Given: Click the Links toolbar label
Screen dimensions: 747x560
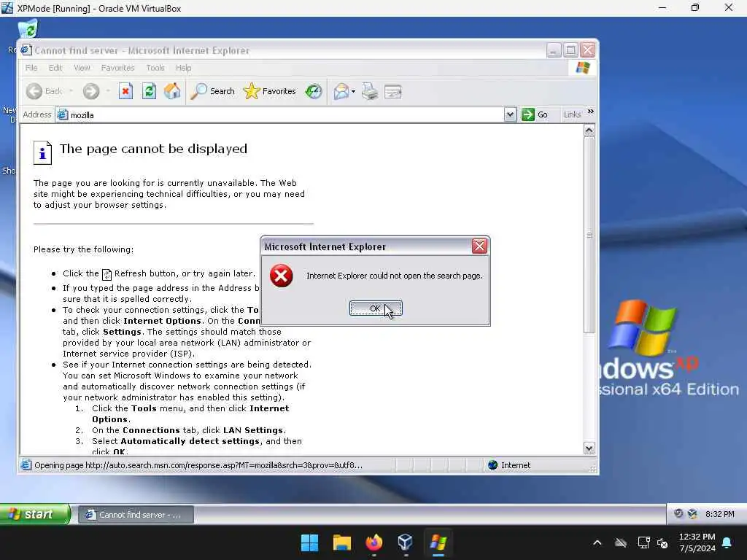Looking at the screenshot, I should pyautogui.click(x=572, y=114).
